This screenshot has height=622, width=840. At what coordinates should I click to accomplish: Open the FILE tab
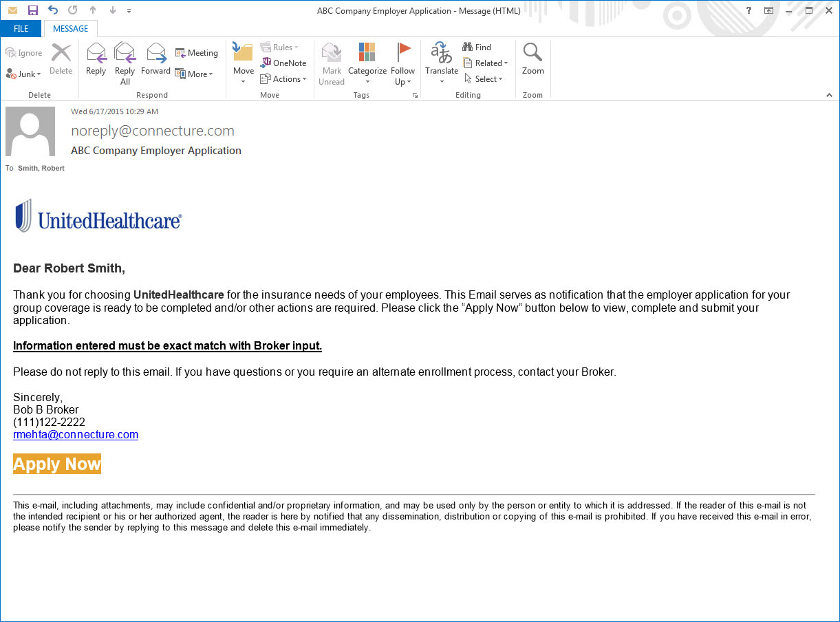click(x=21, y=29)
